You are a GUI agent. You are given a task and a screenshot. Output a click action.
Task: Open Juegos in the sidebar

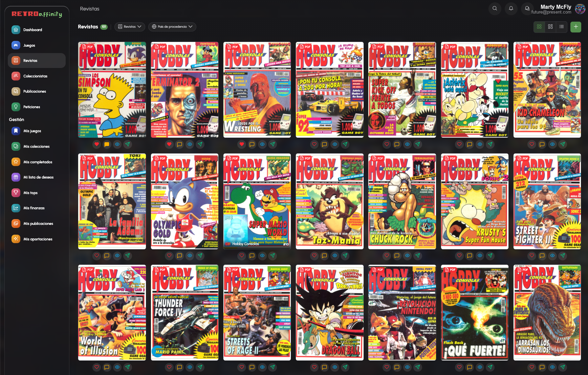click(37, 45)
